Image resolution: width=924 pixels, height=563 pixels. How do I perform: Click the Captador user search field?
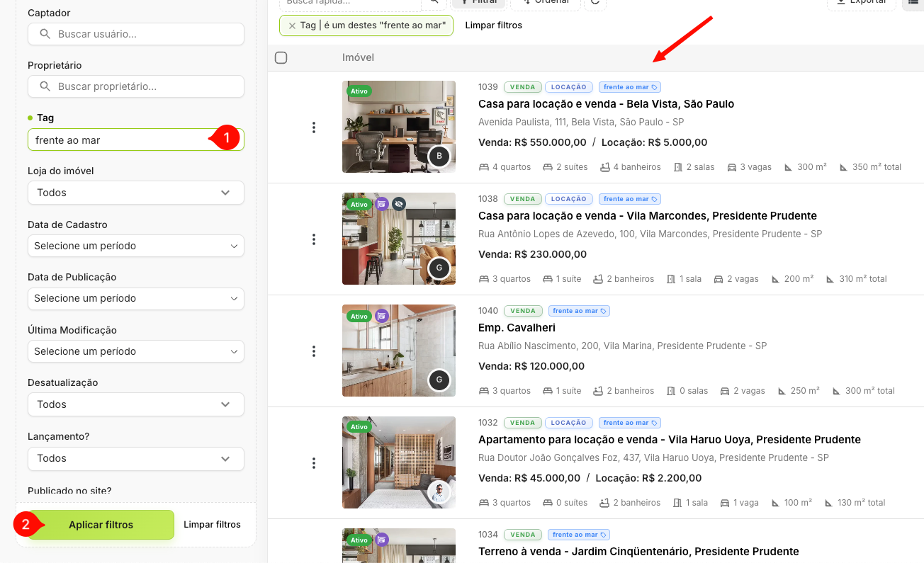(x=136, y=34)
